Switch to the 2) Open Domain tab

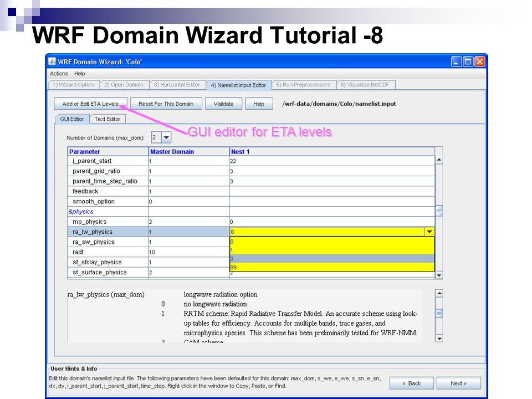[124, 85]
